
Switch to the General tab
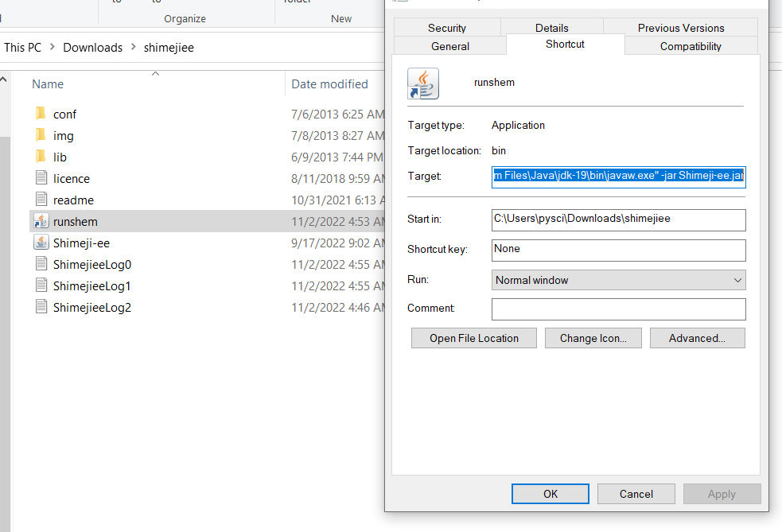tap(449, 46)
